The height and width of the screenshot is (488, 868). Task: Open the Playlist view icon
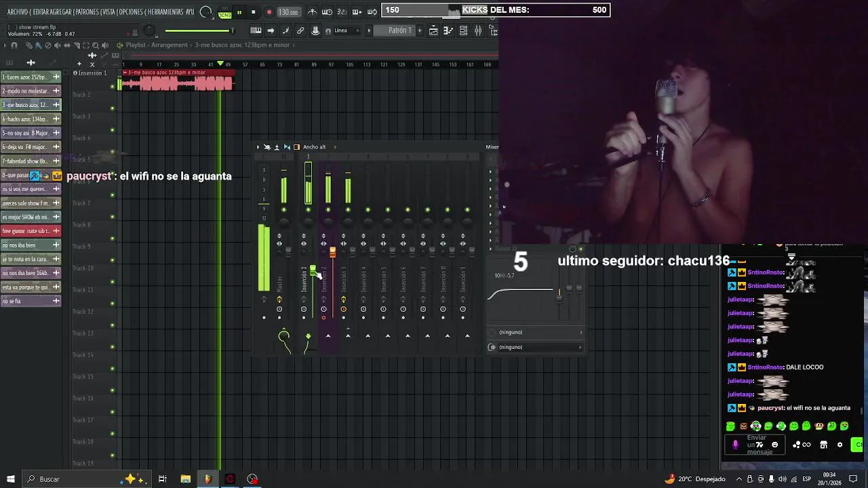[433, 30]
